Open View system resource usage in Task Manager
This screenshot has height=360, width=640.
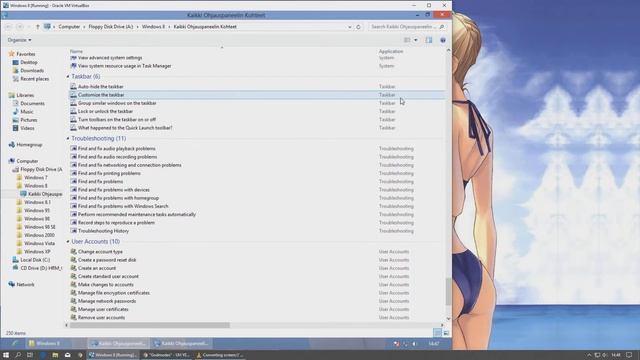tap(124, 66)
